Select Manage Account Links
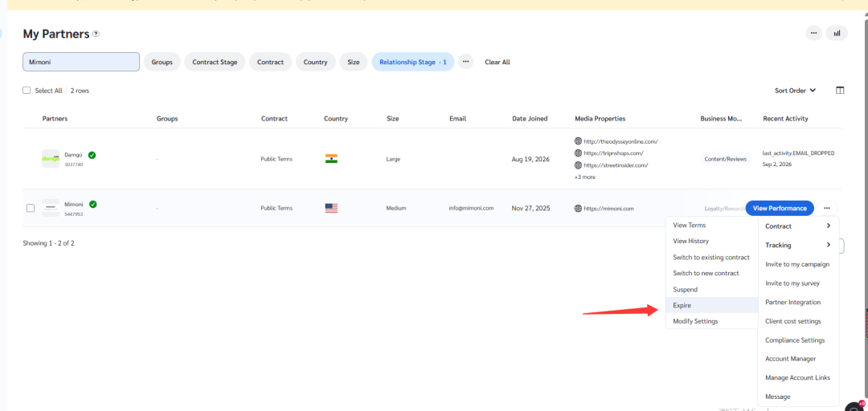Screen dimensions: 868x411 tap(798, 378)
